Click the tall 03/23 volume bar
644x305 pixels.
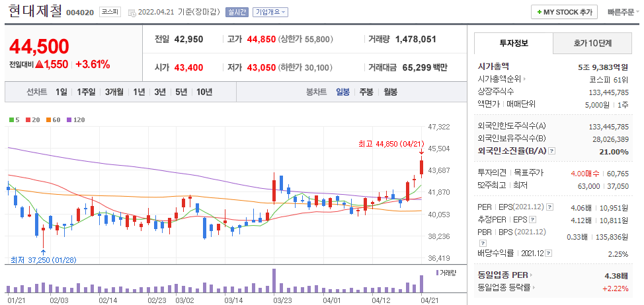[274, 281]
